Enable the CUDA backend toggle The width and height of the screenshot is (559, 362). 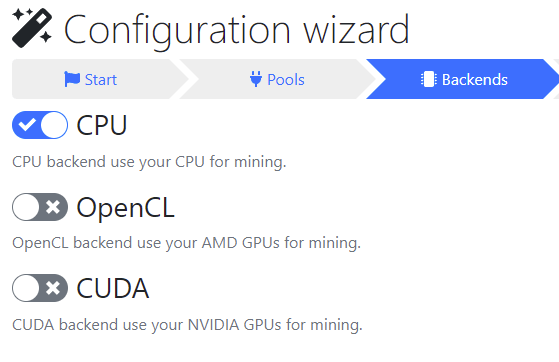tap(40, 288)
